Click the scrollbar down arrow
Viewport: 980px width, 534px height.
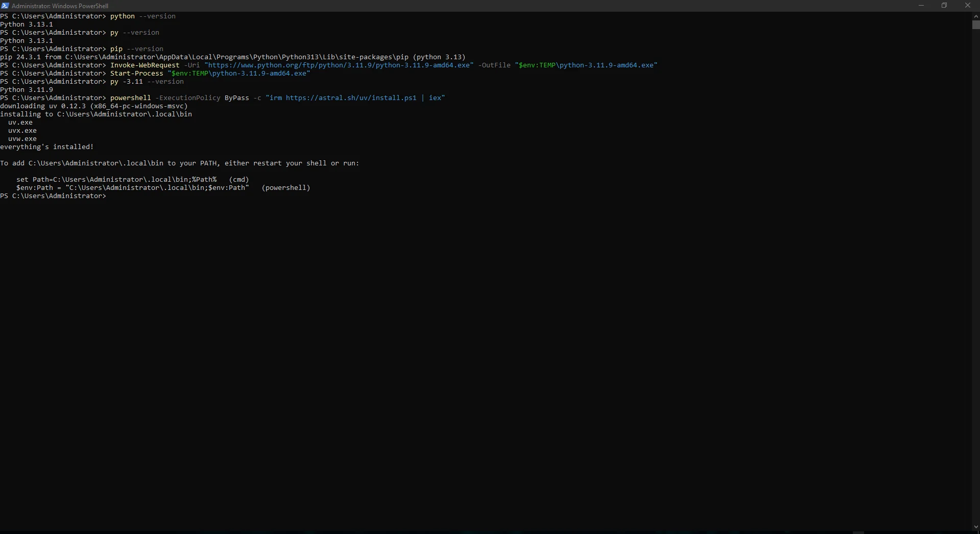(x=976, y=527)
